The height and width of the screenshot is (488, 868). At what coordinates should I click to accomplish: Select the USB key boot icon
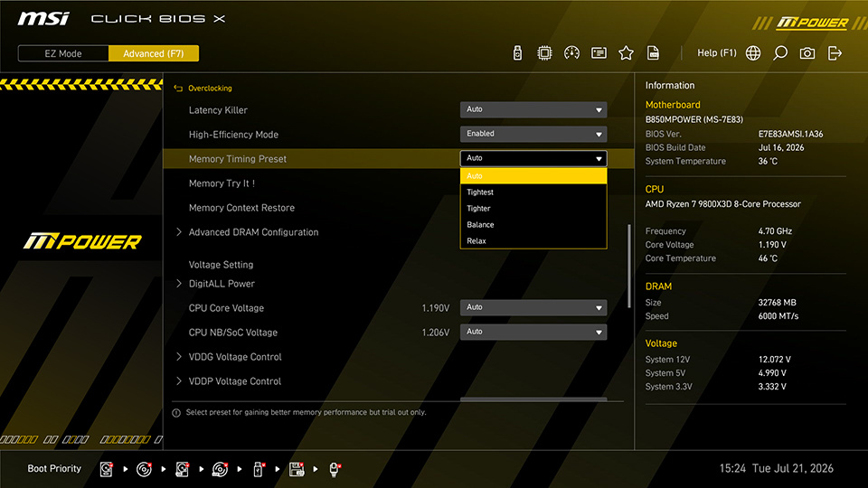pos(258,469)
